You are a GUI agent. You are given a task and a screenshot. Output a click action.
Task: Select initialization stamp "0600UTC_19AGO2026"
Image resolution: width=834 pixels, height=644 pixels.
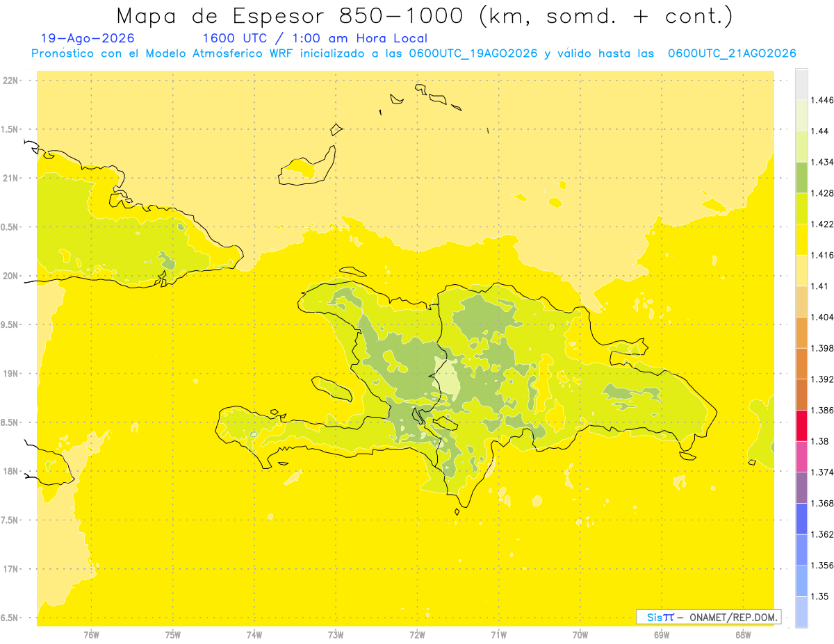[x=473, y=53]
